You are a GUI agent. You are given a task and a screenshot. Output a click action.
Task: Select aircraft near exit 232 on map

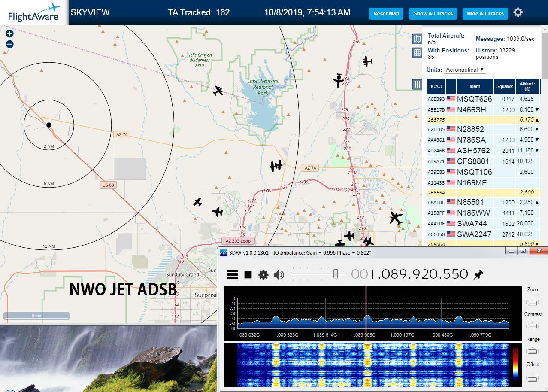(x=339, y=80)
